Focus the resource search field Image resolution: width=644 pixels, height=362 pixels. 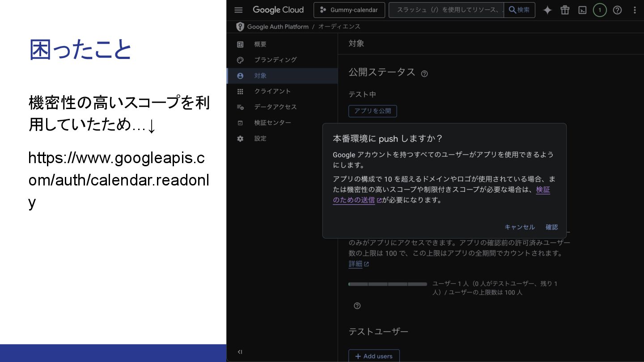[x=446, y=10]
